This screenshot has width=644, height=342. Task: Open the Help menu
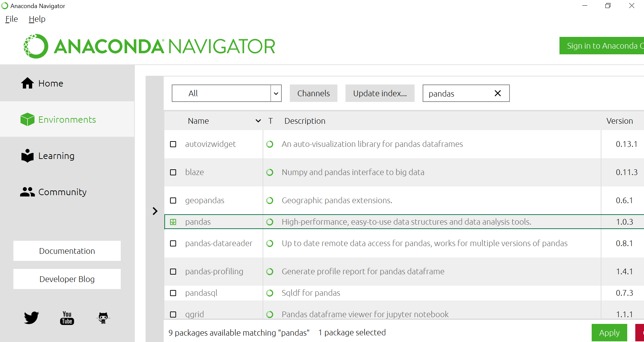pos(37,19)
